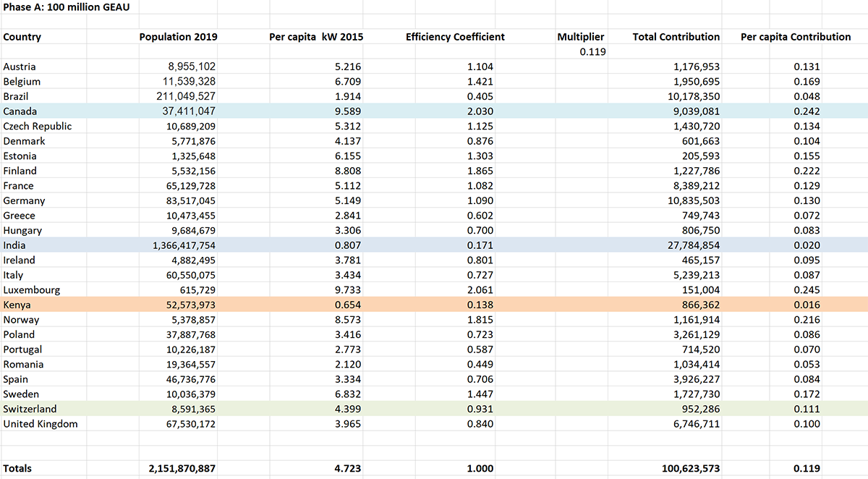
Task: Select the 'Multiplier' header cell
Action: pos(581,37)
